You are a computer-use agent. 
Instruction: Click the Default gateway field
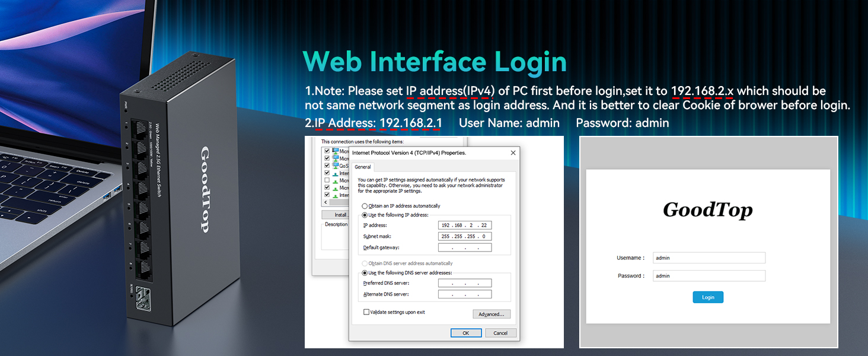click(x=465, y=247)
